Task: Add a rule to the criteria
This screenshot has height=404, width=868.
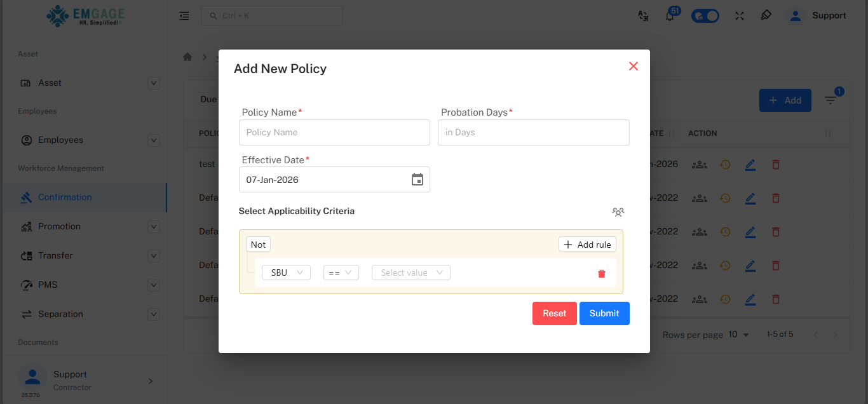Action: coord(587,244)
